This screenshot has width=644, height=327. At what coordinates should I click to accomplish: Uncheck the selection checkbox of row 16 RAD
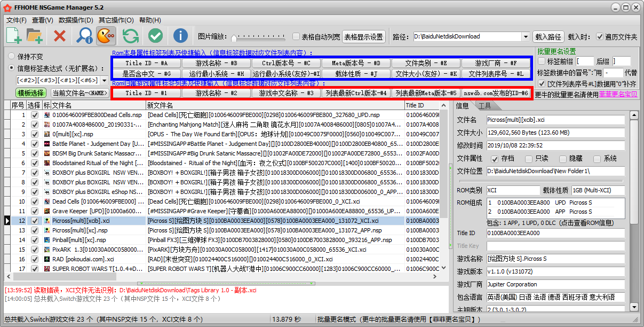tap(35, 259)
